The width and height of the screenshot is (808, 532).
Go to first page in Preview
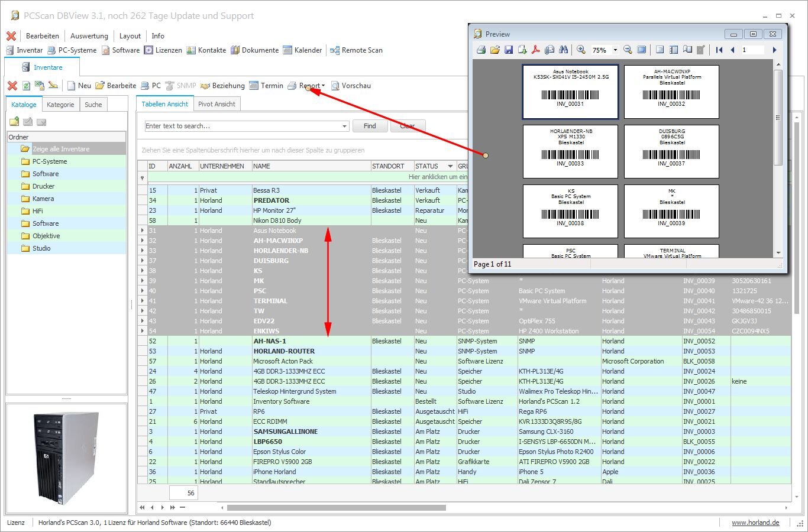coord(719,50)
